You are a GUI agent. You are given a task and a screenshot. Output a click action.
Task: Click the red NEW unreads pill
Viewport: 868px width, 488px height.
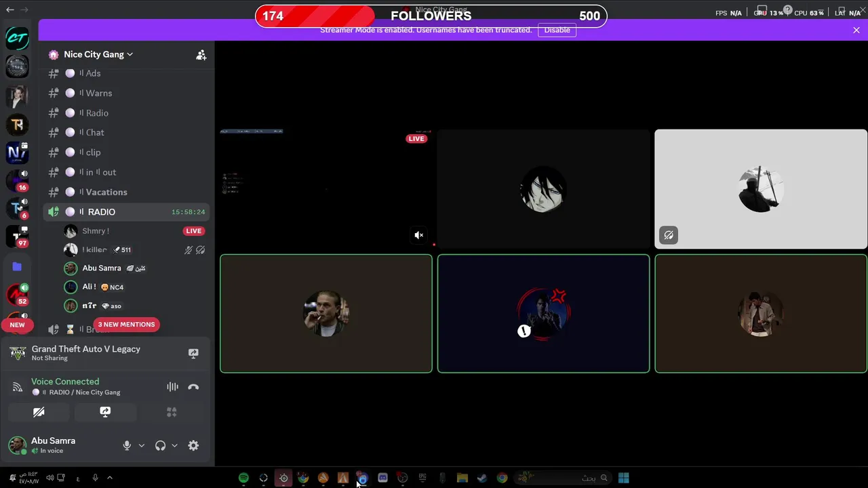[17, 325]
